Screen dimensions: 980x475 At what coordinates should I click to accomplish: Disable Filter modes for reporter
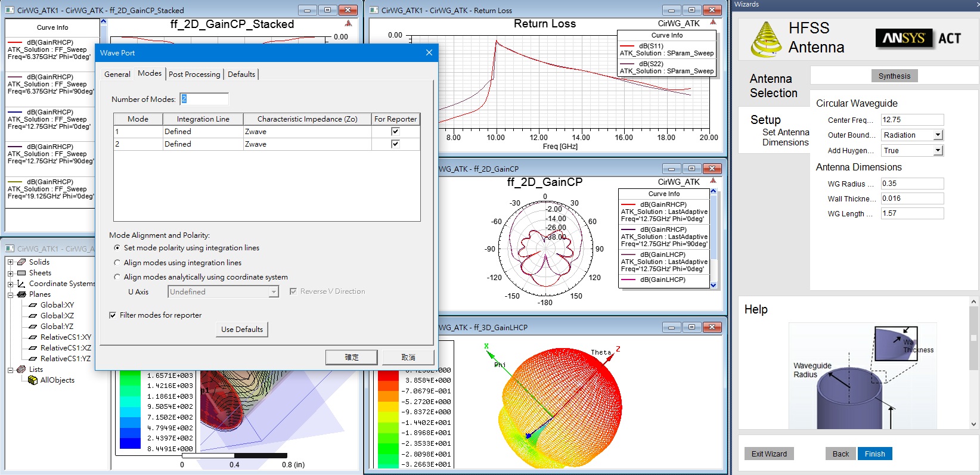113,315
